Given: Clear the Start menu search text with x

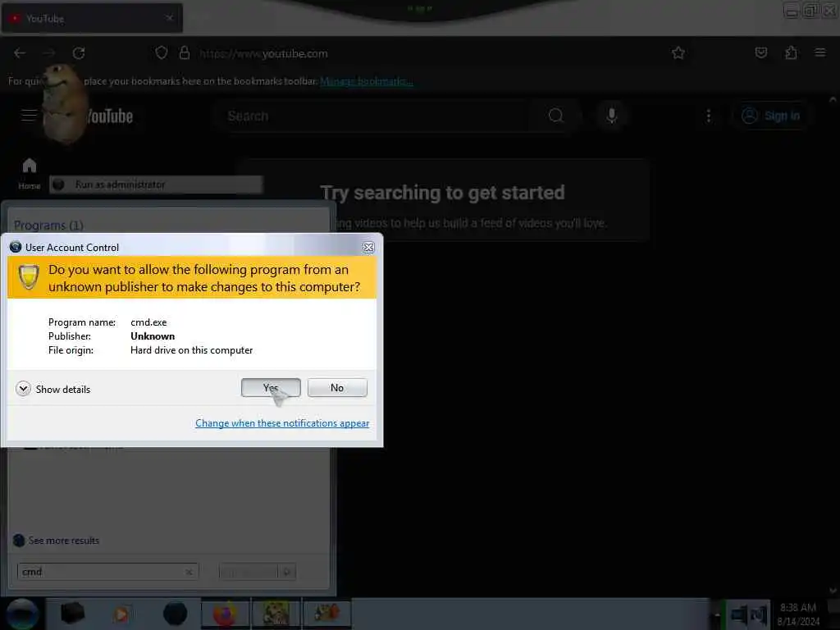Looking at the screenshot, I should coord(189,572).
